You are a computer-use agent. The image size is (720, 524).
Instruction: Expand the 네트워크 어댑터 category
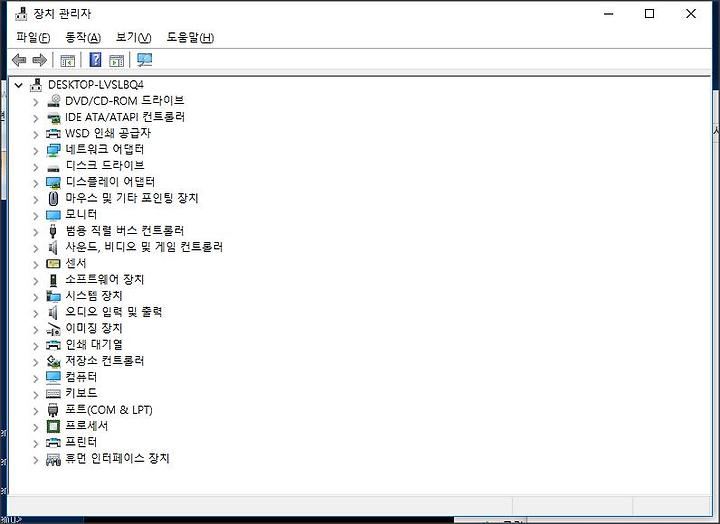[36, 151]
